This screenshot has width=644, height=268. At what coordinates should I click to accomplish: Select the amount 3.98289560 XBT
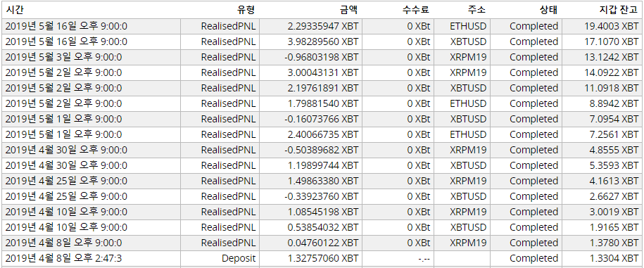pos(323,42)
